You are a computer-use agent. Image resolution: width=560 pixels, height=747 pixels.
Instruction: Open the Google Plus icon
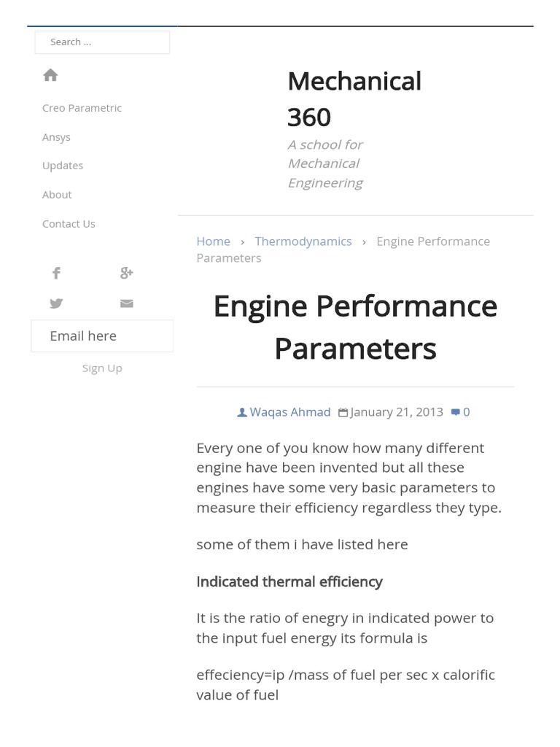(126, 274)
